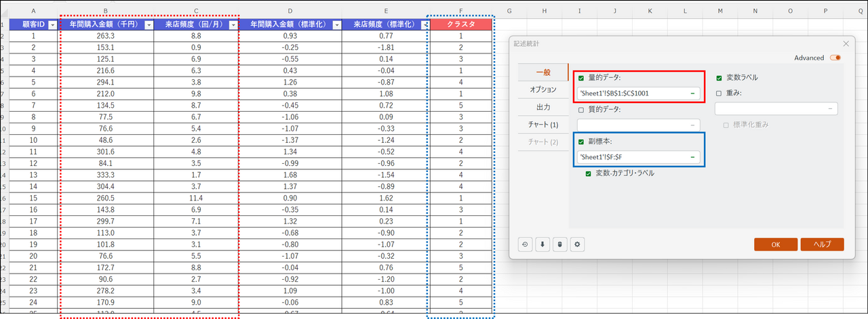Click the ヘルプ button
The height and width of the screenshot is (319, 868).
[822, 244]
